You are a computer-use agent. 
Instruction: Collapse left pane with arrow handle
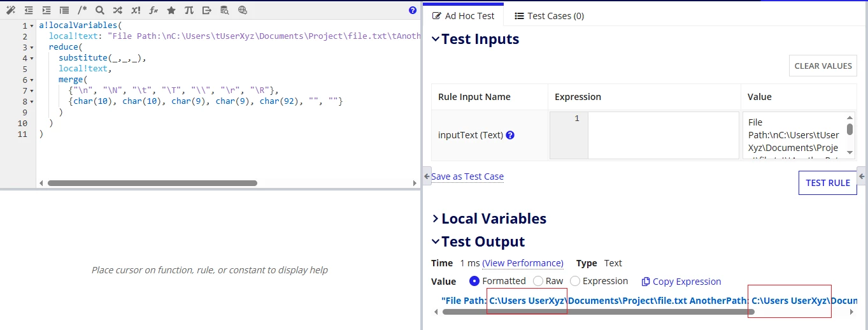tap(427, 175)
